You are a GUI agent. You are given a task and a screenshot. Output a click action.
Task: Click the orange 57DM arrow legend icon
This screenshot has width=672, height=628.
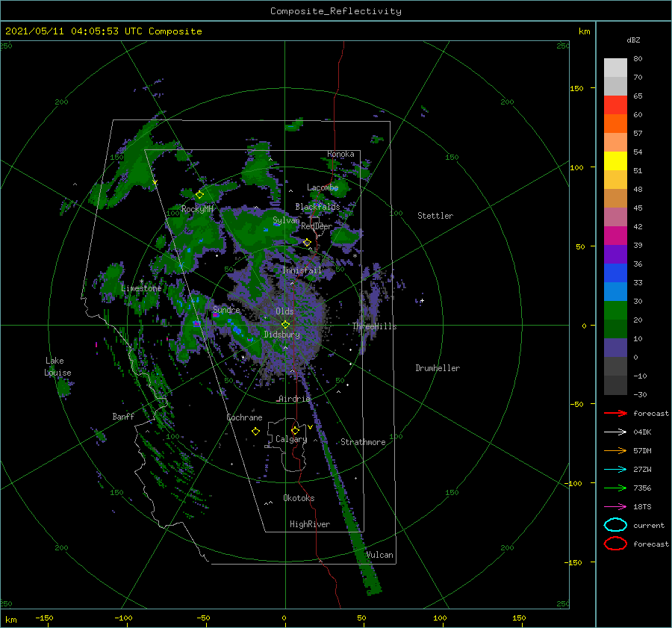click(x=615, y=450)
